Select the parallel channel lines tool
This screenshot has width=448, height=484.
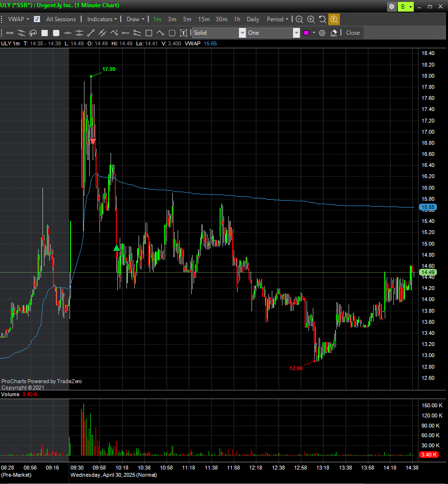tap(21, 33)
